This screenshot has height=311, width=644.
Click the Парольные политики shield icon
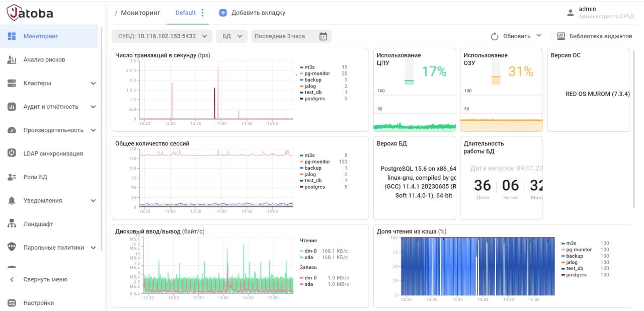[x=12, y=247]
